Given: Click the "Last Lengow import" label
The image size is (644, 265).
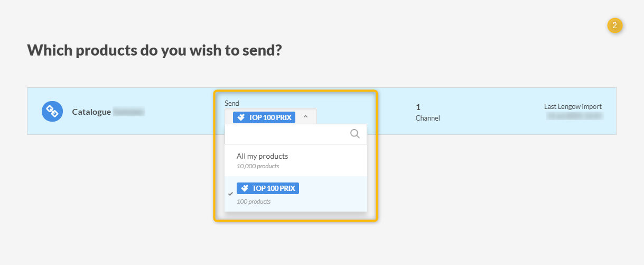Looking at the screenshot, I should click(x=573, y=106).
